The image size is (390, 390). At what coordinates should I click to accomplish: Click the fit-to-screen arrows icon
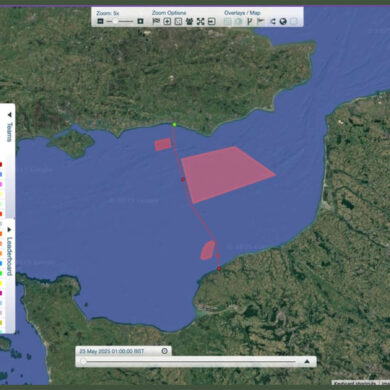(200, 21)
